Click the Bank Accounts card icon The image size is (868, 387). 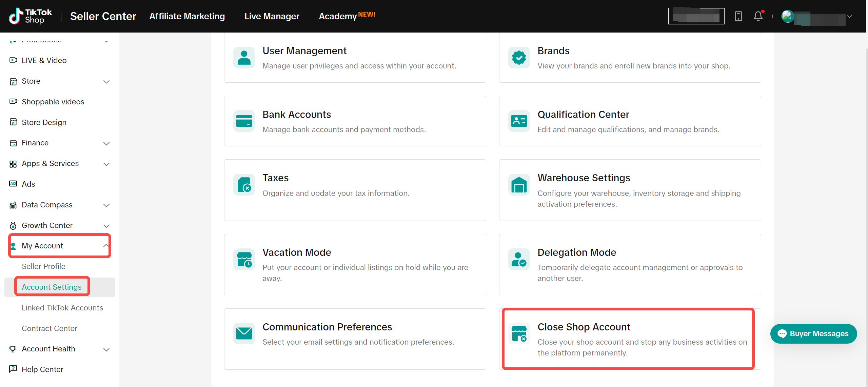244,121
